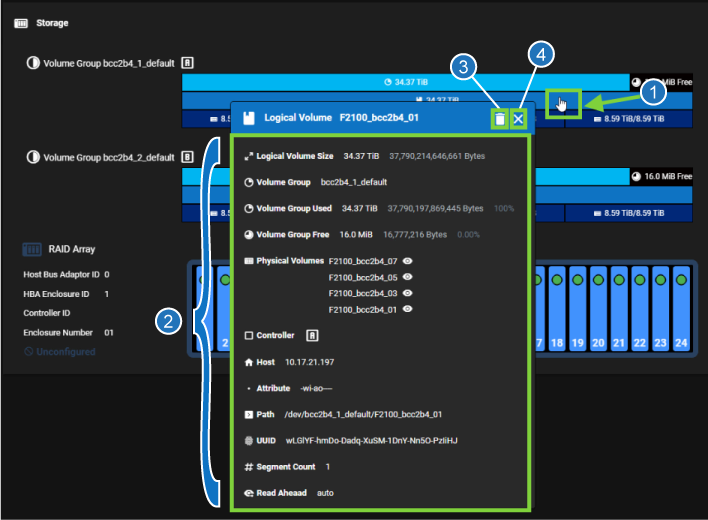The image size is (708, 520).
Task: Select Volume Group bcc2b4_1_default label
Action: point(108,62)
